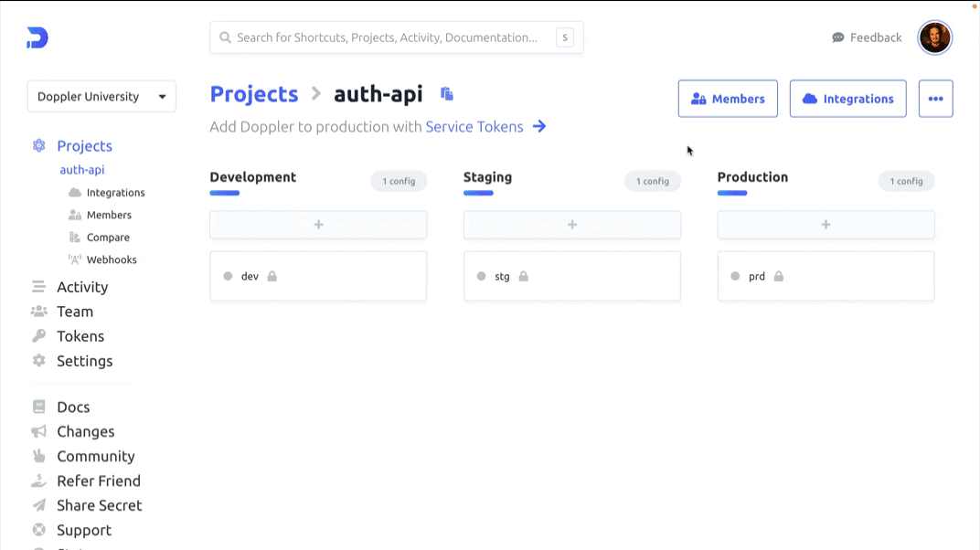
Task: Open the ellipsis overflow menu
Action: point(935,98)
